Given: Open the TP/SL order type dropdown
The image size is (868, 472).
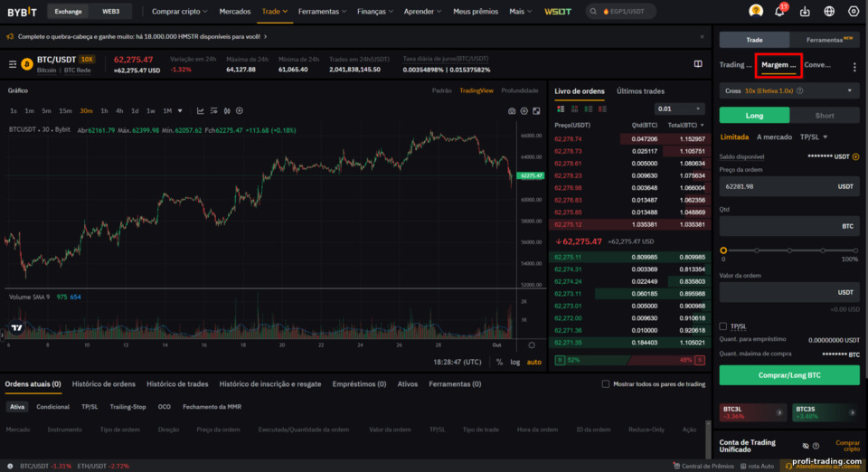Looking at the screenshot, I should coord(814,137).
